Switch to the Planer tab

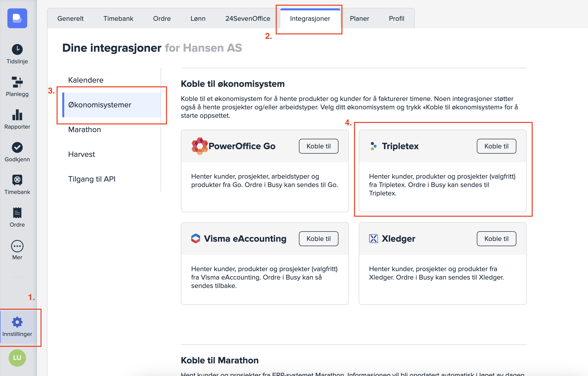(359, 19)
